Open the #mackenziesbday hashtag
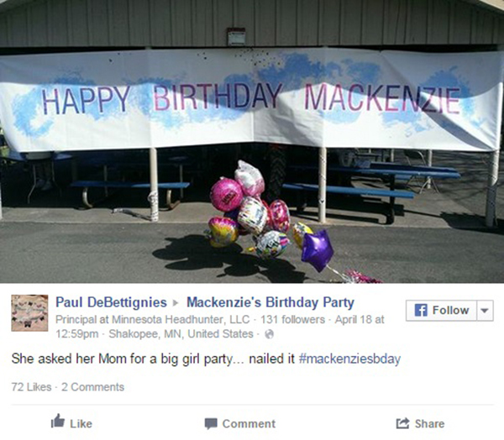The height and width of the screenshot is (440, 504). 349,359
